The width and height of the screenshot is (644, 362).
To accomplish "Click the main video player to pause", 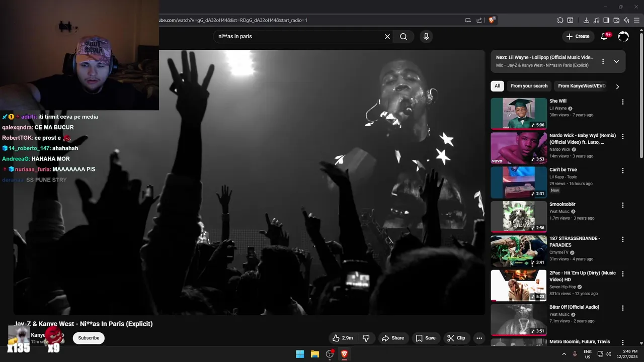I will 249,182.
